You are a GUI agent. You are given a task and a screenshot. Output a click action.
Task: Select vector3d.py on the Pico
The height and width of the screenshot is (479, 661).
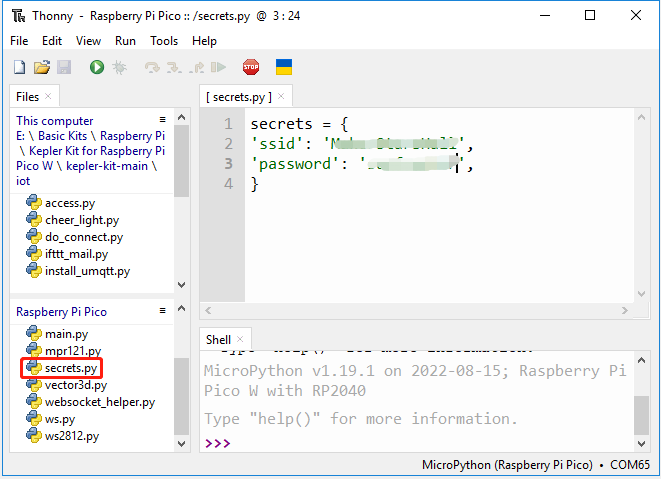pyautogui.click(x=67, y=385)
